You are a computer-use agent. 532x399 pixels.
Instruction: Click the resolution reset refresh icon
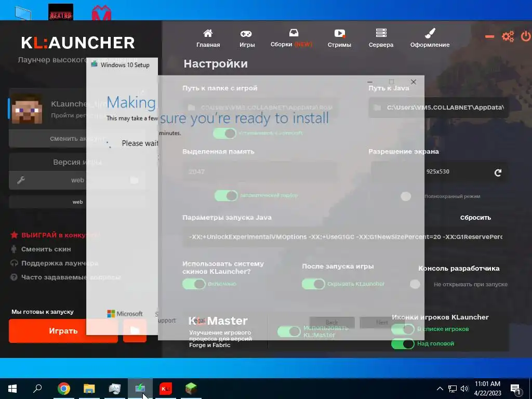pos(498,172)
